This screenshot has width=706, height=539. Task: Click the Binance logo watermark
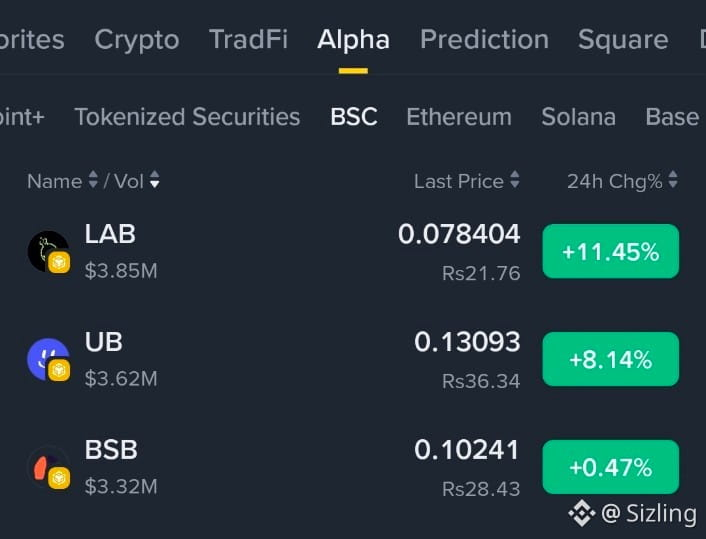click(582, 513)
